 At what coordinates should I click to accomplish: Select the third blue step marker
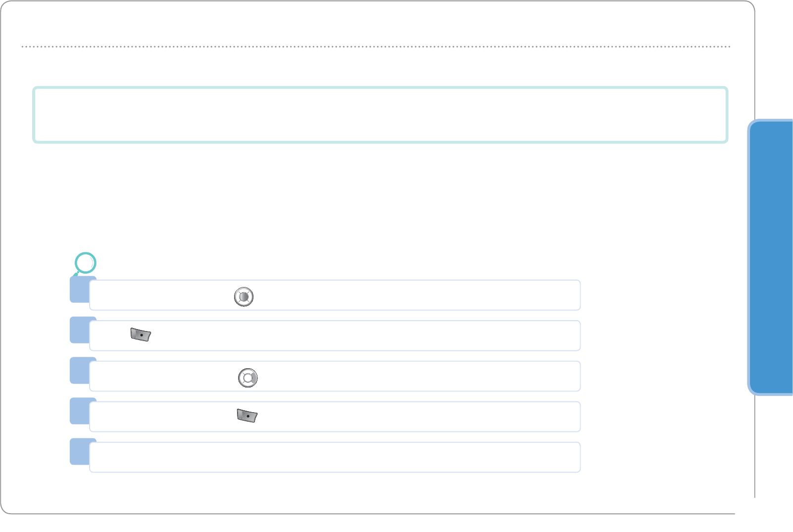(x=79, y=371)
